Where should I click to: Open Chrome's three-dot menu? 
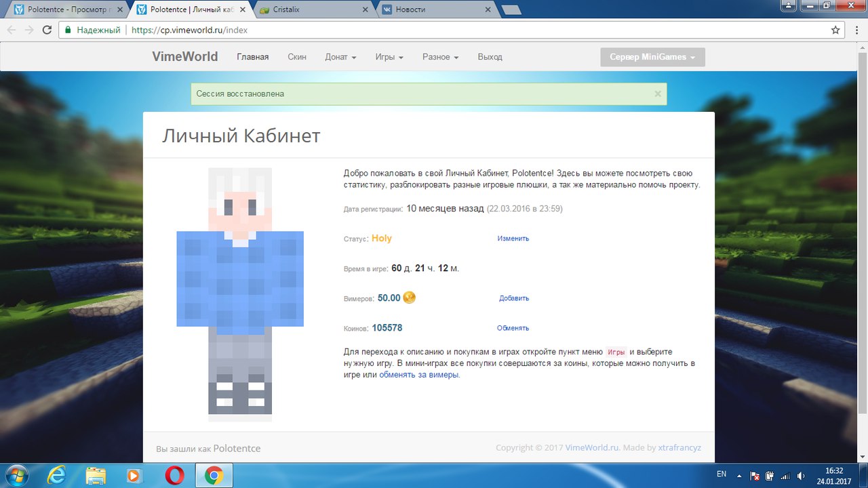(855, 30)
